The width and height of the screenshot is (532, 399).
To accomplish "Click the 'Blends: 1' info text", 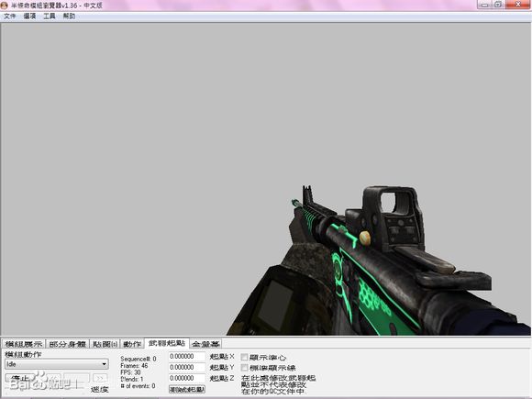I will click(132, 379).
